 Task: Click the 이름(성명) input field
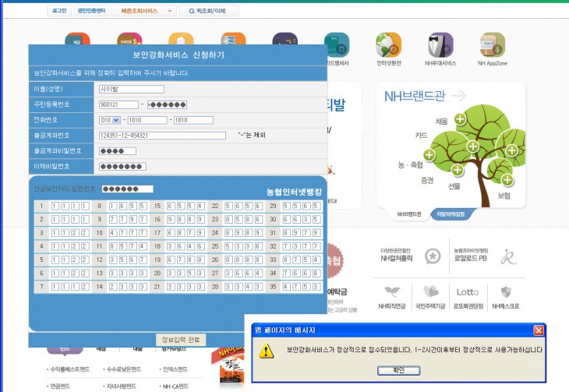coord(132,90)
